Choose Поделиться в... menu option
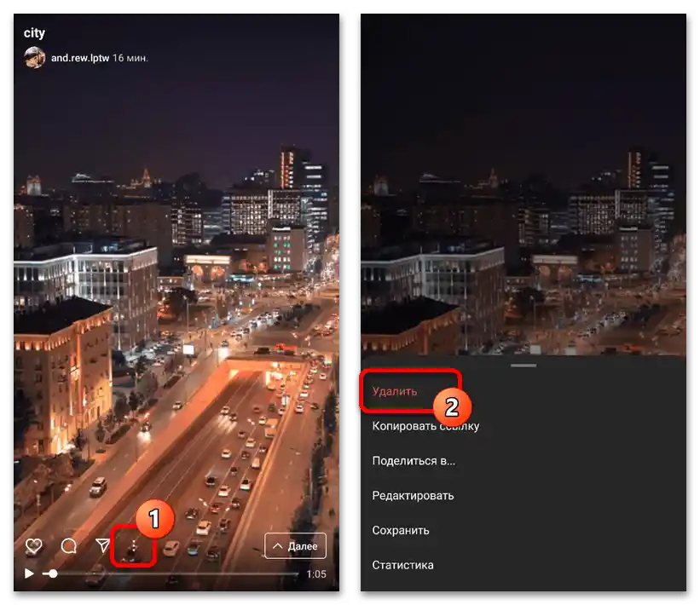The image size is (700, 605). pos(414,461)
